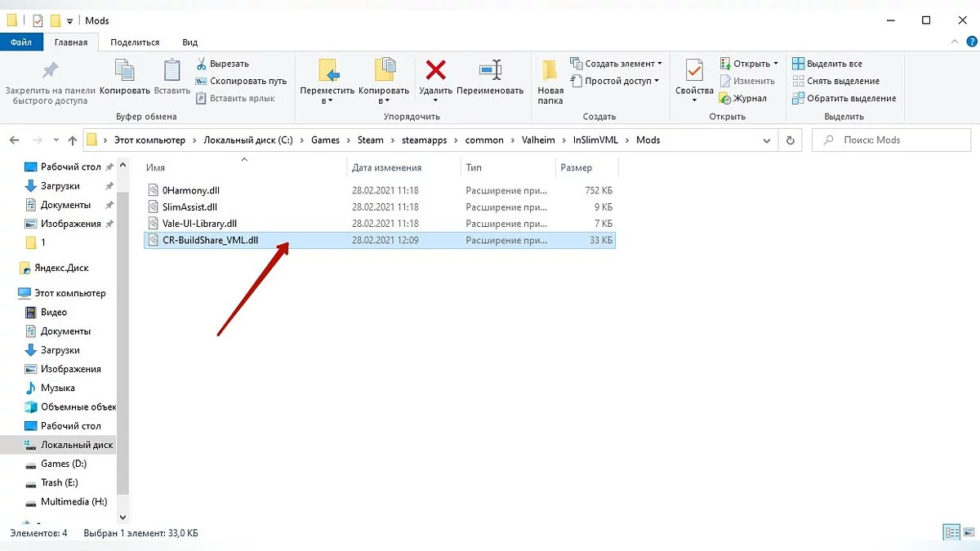Image resolution: width=980 pixels, height=551 pixels.
Task: Click Выделить все
Action: (827, 64)
